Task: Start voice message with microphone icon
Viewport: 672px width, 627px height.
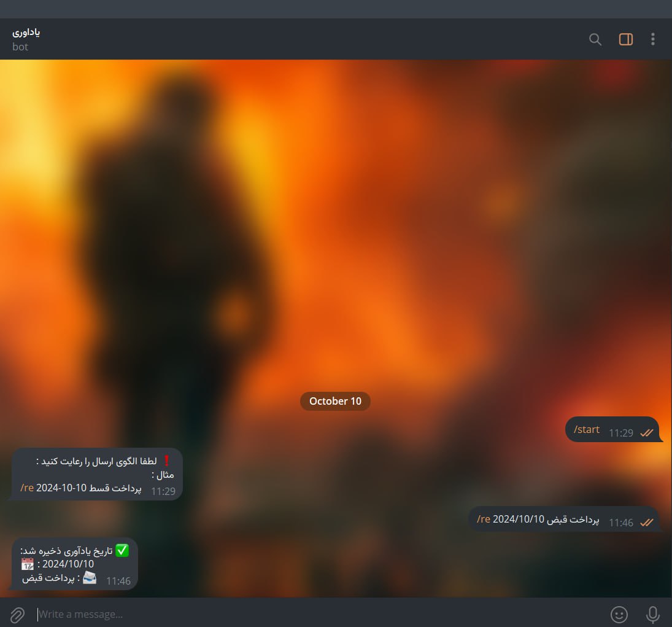Action: [x=653, y=615]
